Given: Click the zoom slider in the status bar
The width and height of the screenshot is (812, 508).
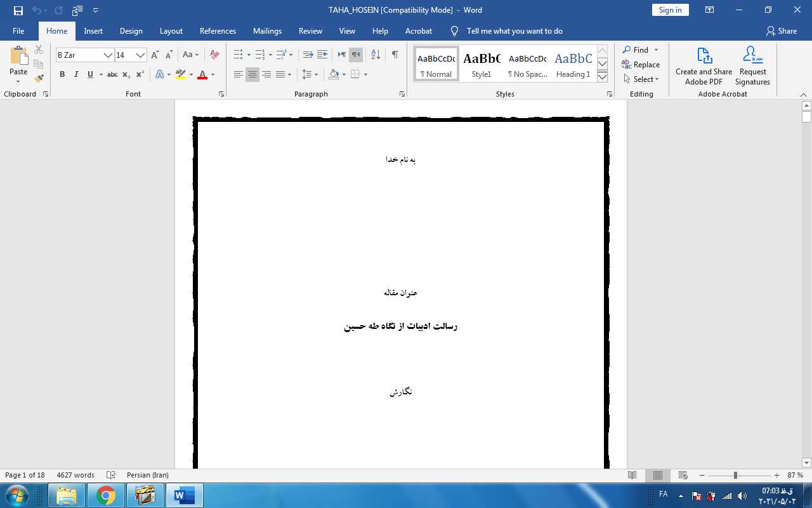Looking at the screenshot, I should click(735, 476).
